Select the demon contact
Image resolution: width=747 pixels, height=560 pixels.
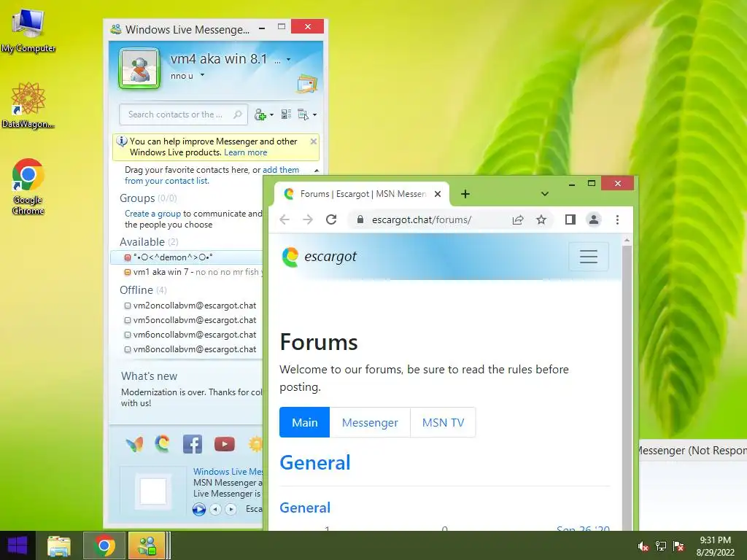pos(187,257)
